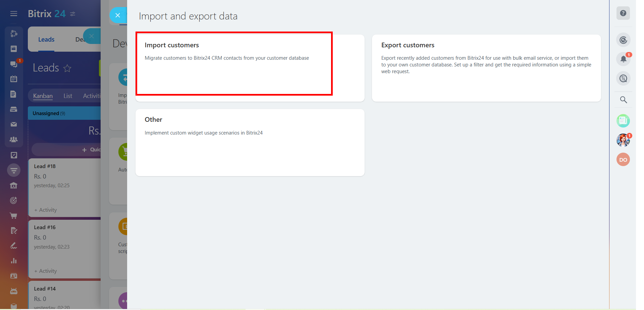Add activity to Lead #18
Viewport: 644px width, 310px height.
pos(46,210)
